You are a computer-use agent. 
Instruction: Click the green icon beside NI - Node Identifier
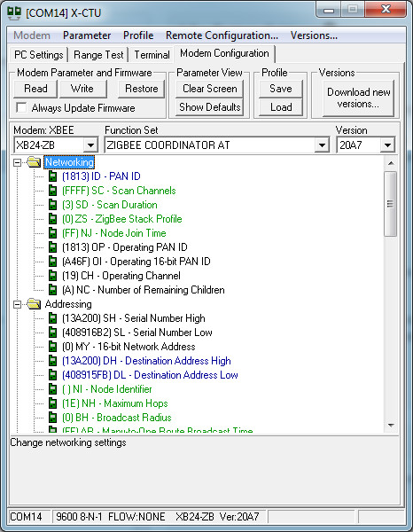pyautogui.click(x=52, y=389)
